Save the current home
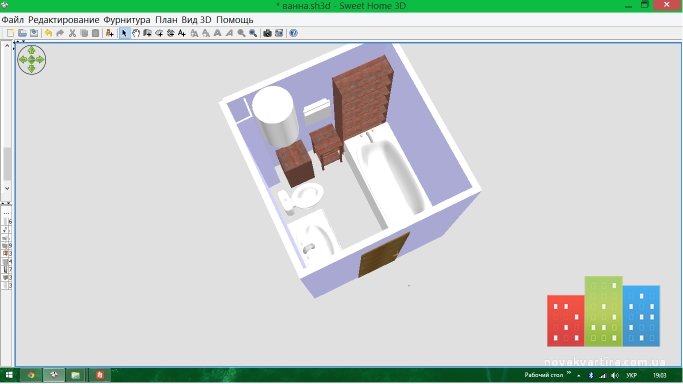Viewport: 683px width, 384px height. (x=34, y=33)
